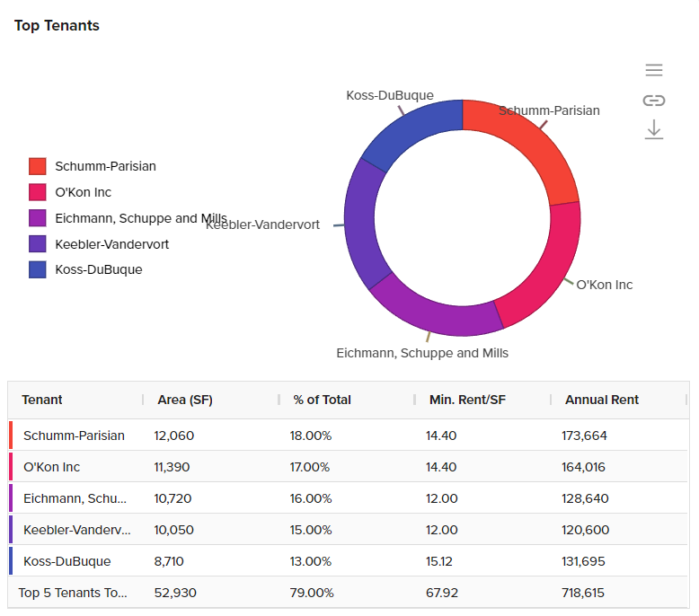
Task: Toggle O'Kon Inc legend entry
Action: tap(83, 192)
